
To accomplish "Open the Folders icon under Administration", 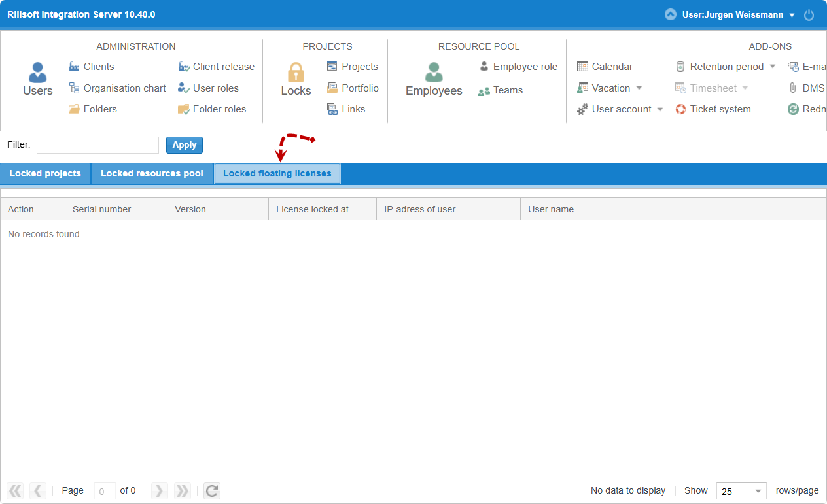I will (74, 109).
